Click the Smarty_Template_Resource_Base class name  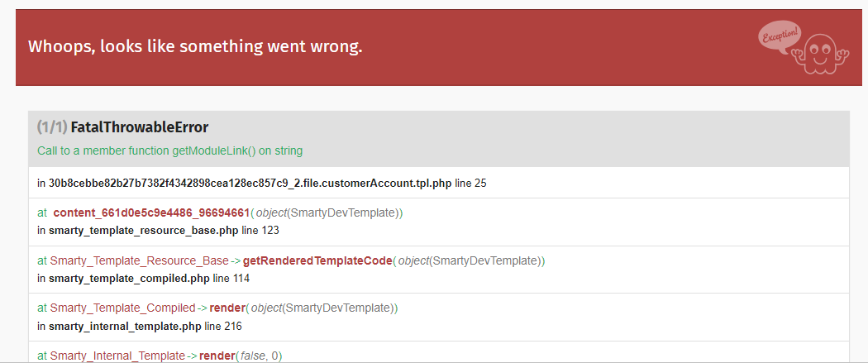[x=140, y=260]
